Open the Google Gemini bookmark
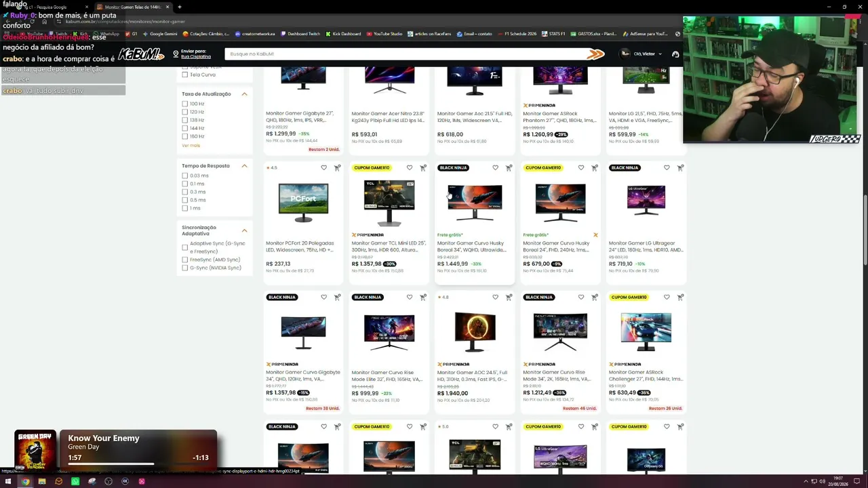Screen dimensions: 868x488 (x=160, y=34)
